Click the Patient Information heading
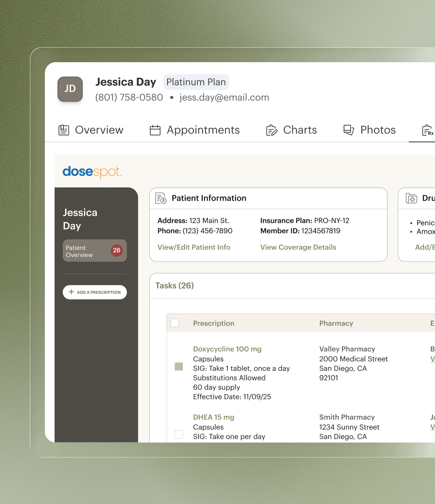435x504 pixels. [x=209, y=198]
